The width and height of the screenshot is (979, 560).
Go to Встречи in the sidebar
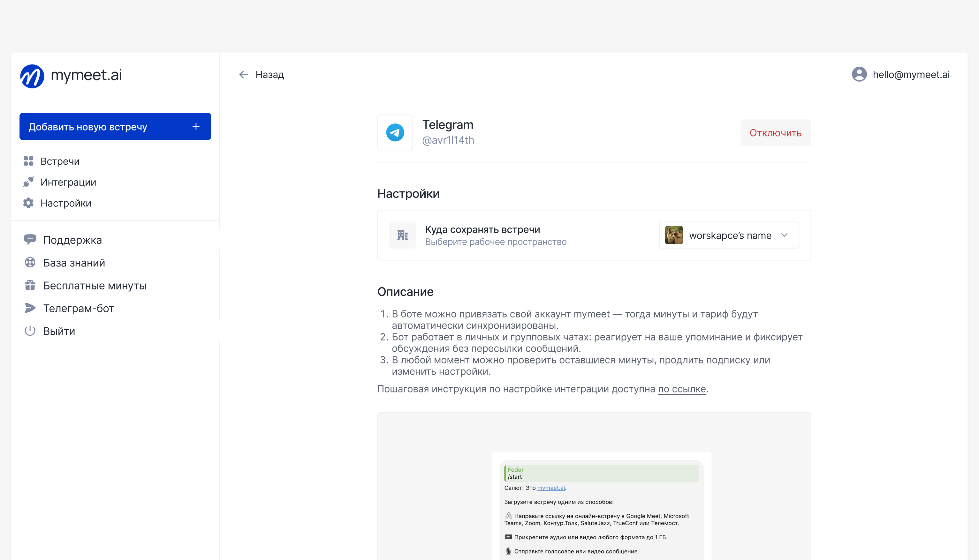60,161
